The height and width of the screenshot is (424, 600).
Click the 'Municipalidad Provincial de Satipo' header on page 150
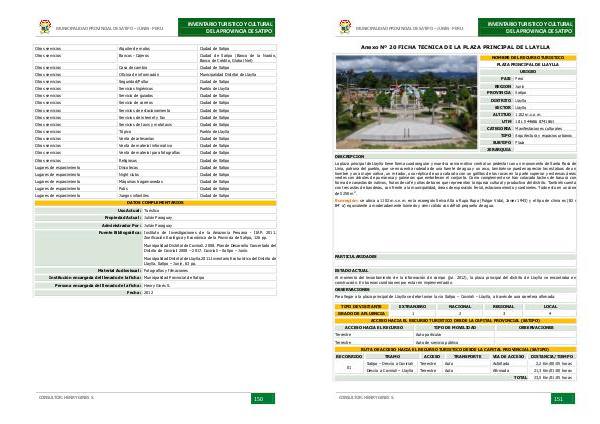[x=109, y=28]
